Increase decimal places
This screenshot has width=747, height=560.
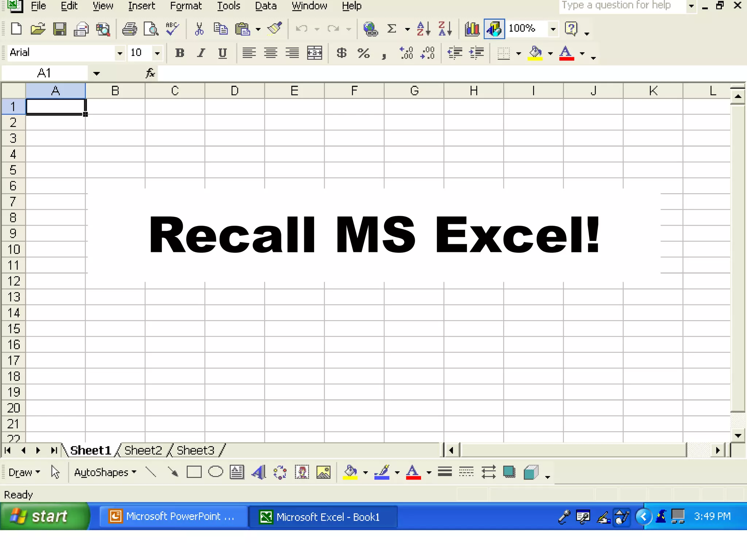(406, 53)
